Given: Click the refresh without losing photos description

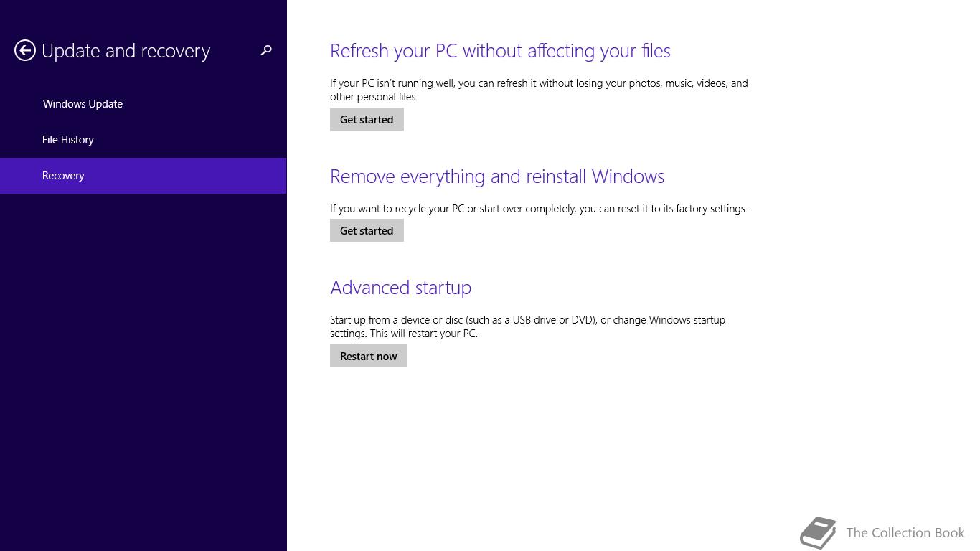Looking at the screenshot, I should 539,90.
